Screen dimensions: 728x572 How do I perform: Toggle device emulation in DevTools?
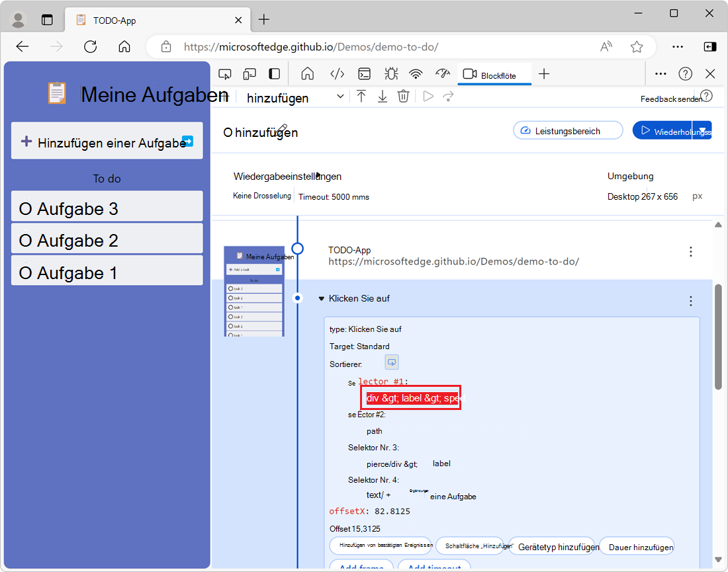pos(250,74)
